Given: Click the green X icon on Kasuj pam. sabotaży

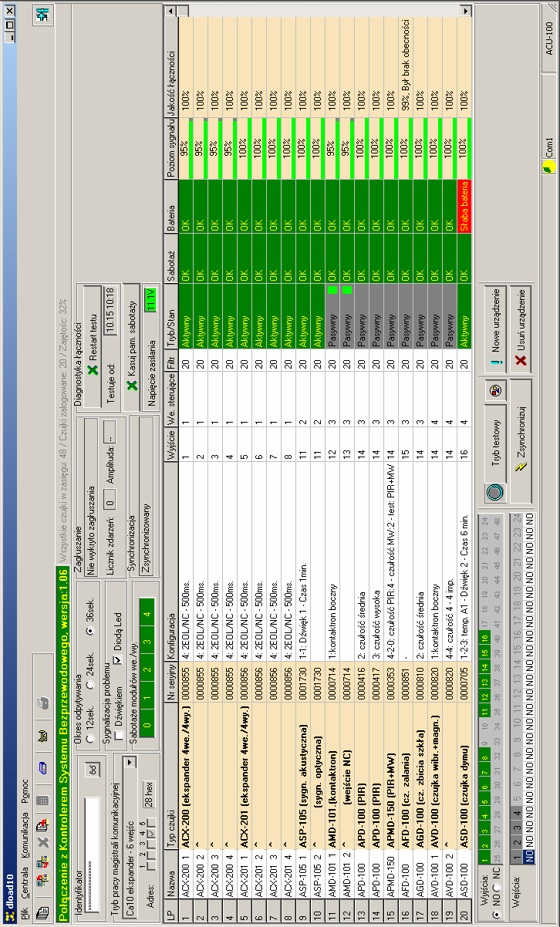Looking at the screenshot, I should (131, 386).
